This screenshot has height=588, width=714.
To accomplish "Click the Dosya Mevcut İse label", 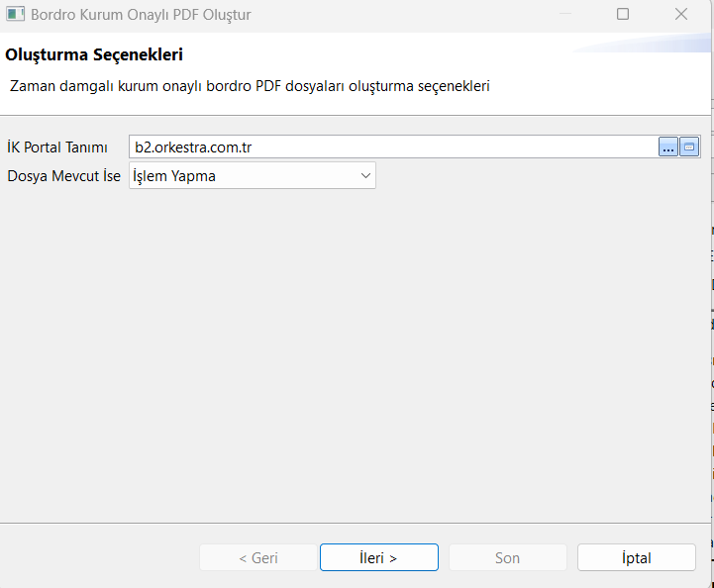I will [63, 176].
